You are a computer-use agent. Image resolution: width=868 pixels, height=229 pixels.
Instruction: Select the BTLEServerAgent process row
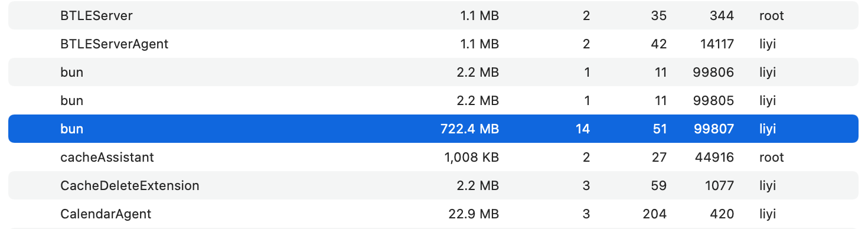(x=433, y=44)
